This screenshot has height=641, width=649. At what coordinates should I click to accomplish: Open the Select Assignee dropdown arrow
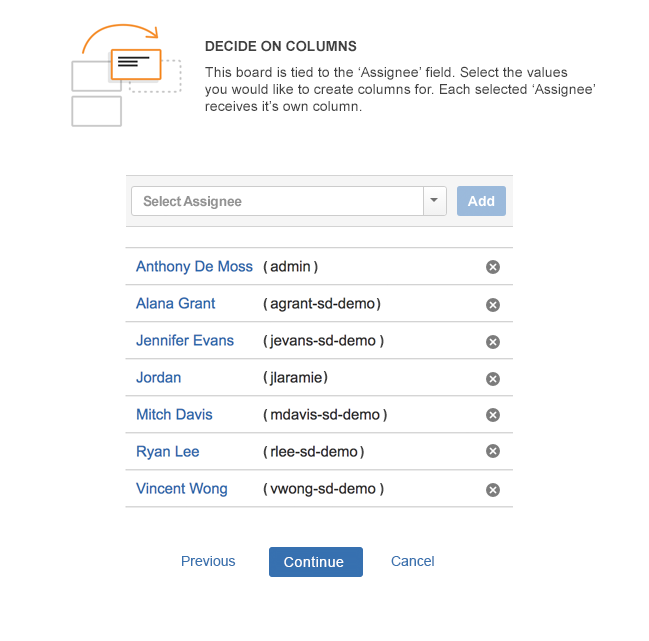pyautogui.click(x=435, y=201)
